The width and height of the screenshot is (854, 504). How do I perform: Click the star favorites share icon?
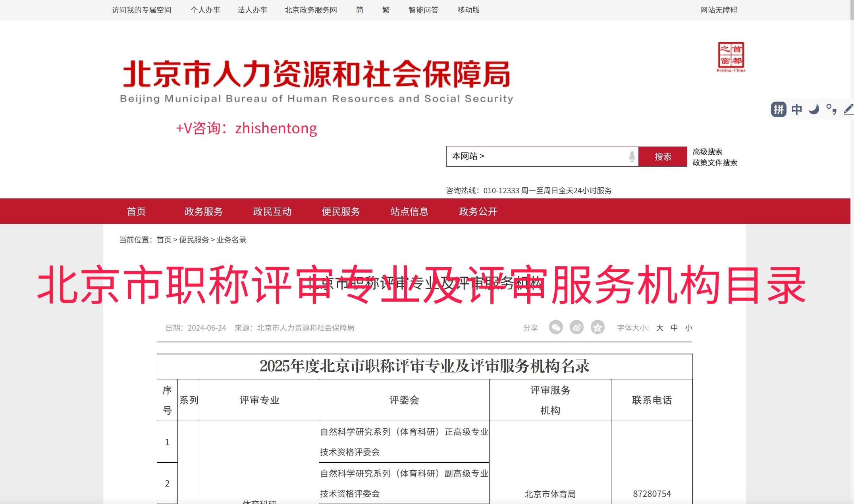click(x=598, y=327)
